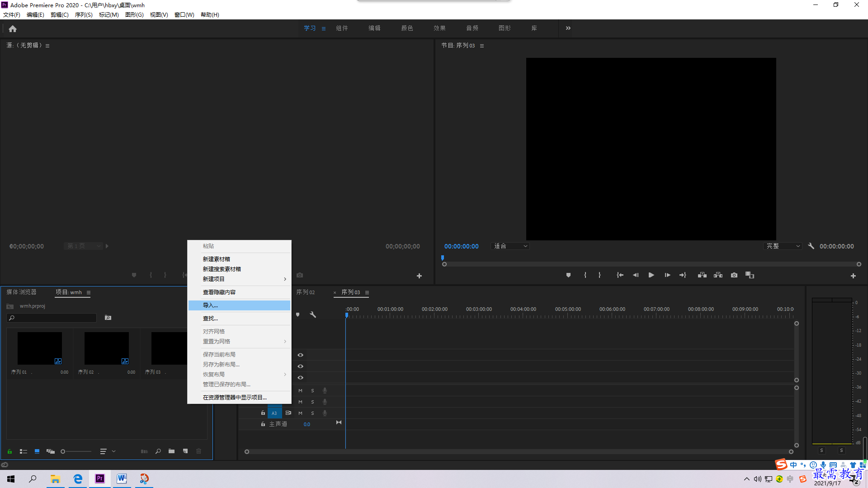Enable voice-over record on A3 track
This screenshot has height=488, width=868.
(x=325, y=413)
